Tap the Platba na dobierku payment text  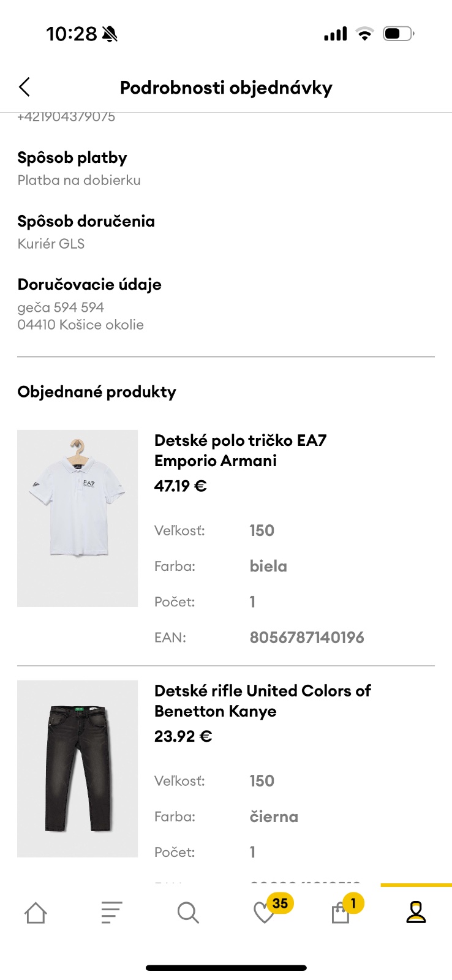click(79, 180)
